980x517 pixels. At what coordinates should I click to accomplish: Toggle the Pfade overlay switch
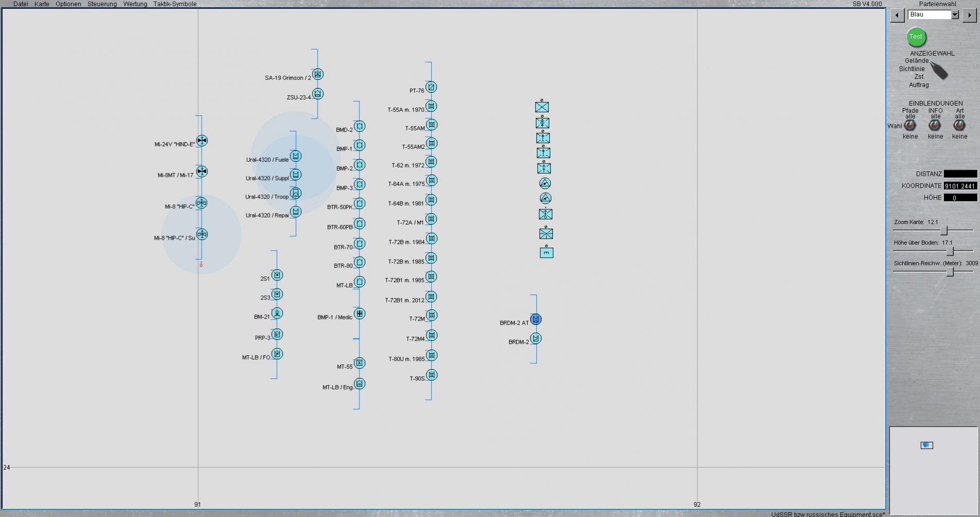910,125
